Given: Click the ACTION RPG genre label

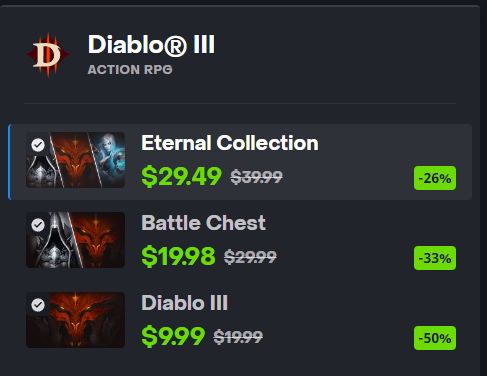Looking at the screenshot, I should (x=130, y=70).
